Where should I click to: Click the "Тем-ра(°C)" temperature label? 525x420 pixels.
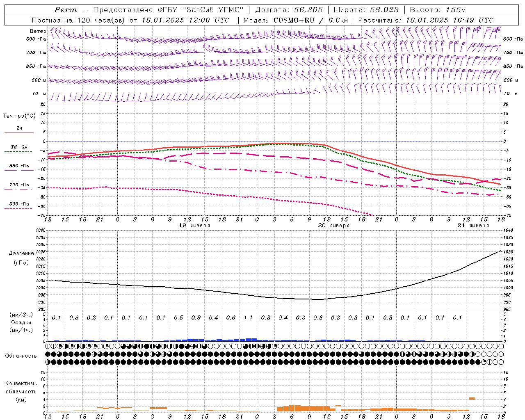point(19,116)
